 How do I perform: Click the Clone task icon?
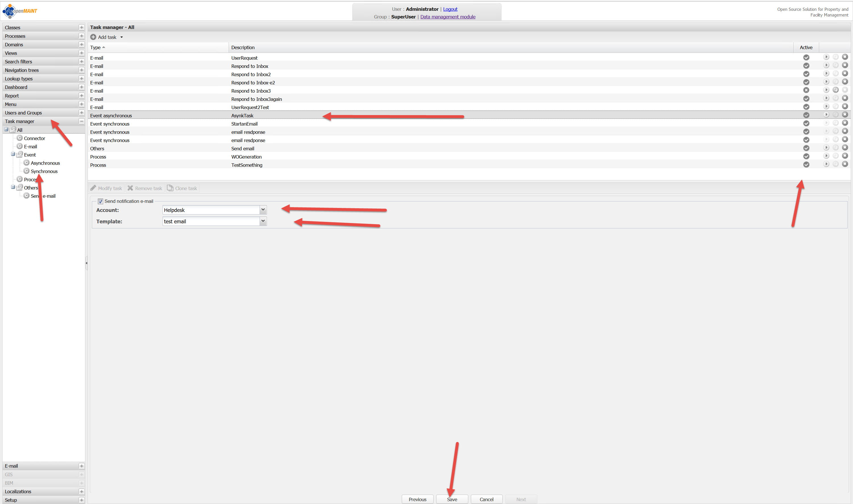point(170,188)
